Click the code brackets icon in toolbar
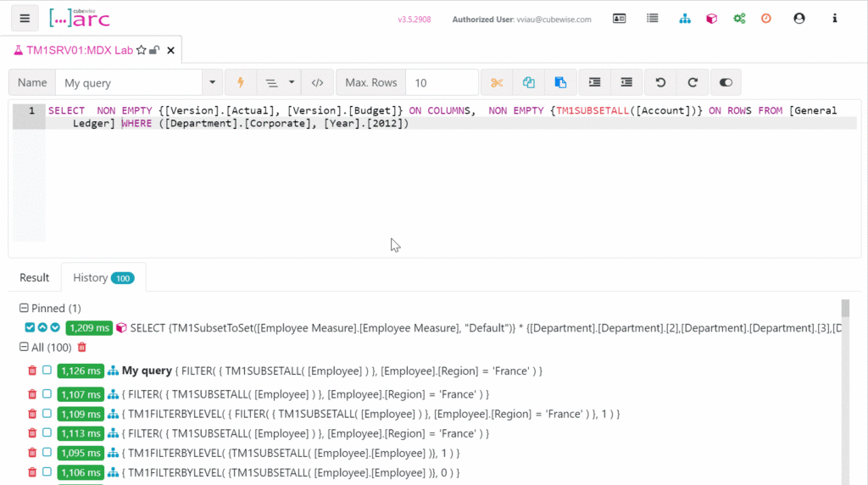This screenshot has width=868, height=485. click(317, 82)
